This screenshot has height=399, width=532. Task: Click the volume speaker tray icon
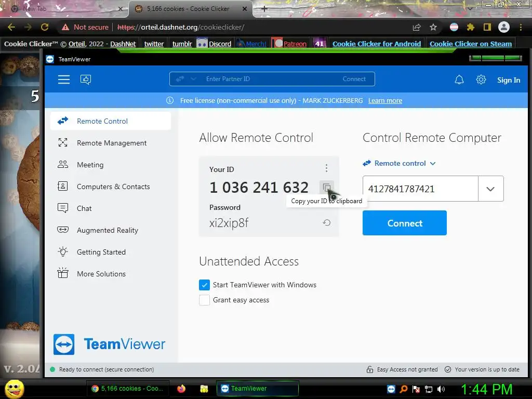(441, 389)
